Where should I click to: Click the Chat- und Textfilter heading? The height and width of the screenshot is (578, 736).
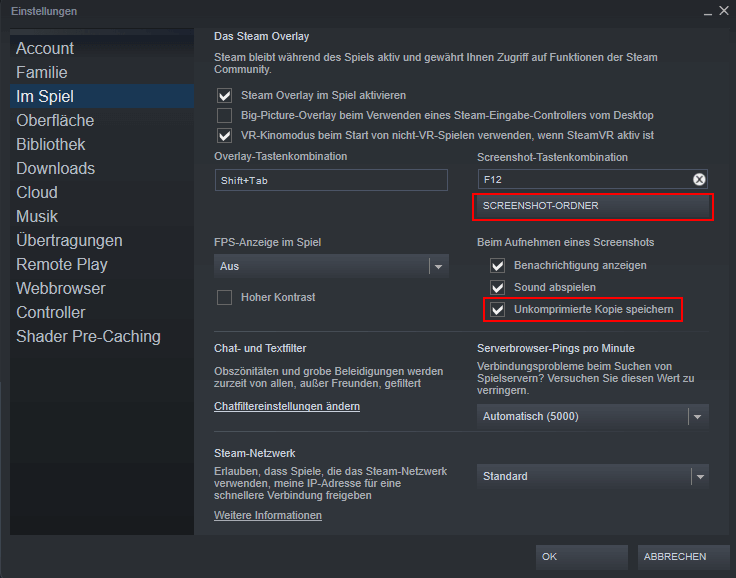260,348
